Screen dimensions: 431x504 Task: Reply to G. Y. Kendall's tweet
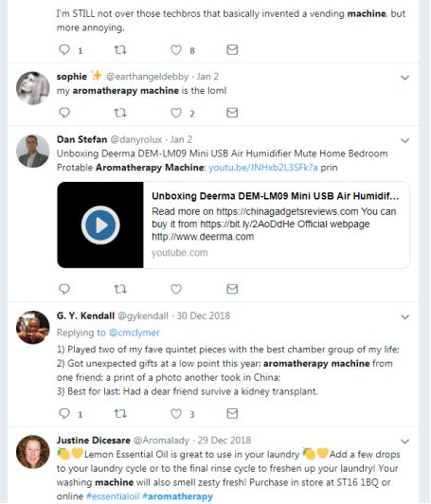pyautogui.click(x=64, y=413)
